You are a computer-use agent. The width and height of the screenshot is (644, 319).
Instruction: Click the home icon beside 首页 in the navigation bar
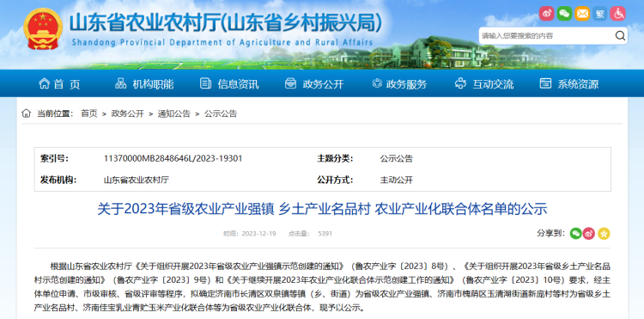pos(44,83)
